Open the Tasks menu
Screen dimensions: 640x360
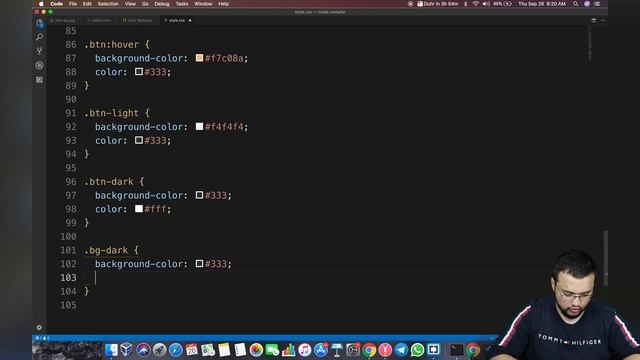click(182, 4)
